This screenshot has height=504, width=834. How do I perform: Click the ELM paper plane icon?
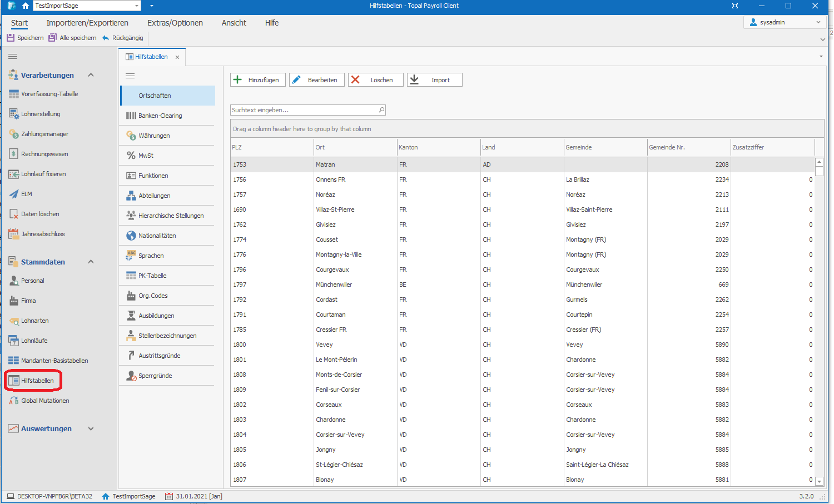pyautogui.click(x=14, y=194)
